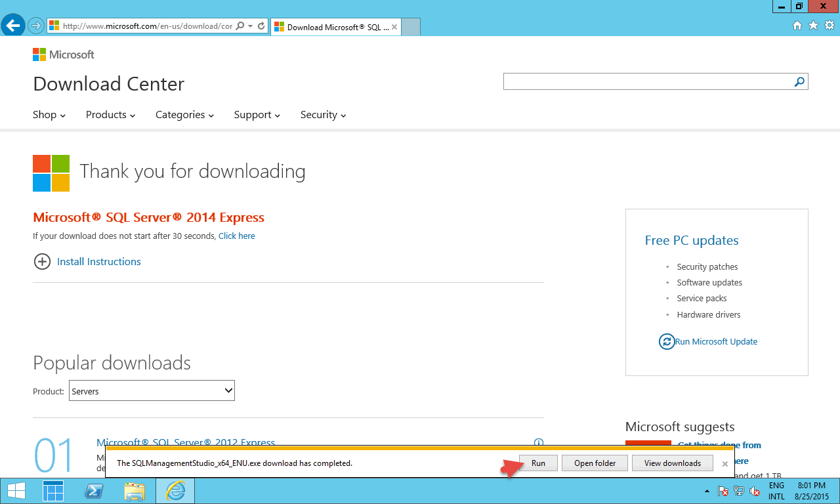Click the Microsoft logo at the top of the page
Image resolution: width=840 pixels, height=504 pixels.
pos(64,54)
